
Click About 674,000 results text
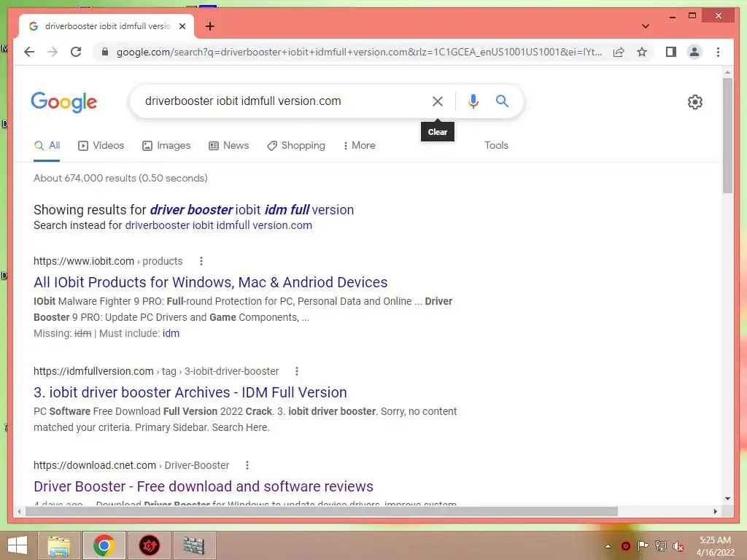pos(120,178)
